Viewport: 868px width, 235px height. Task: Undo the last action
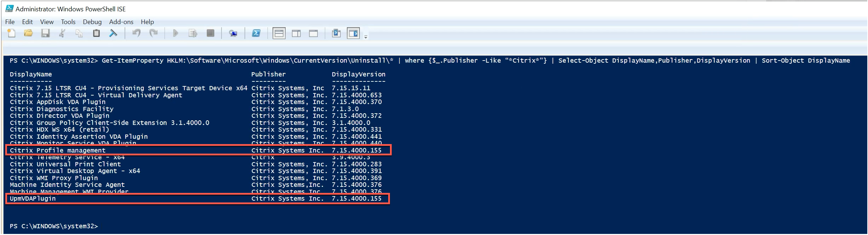[x=136, y=33]
